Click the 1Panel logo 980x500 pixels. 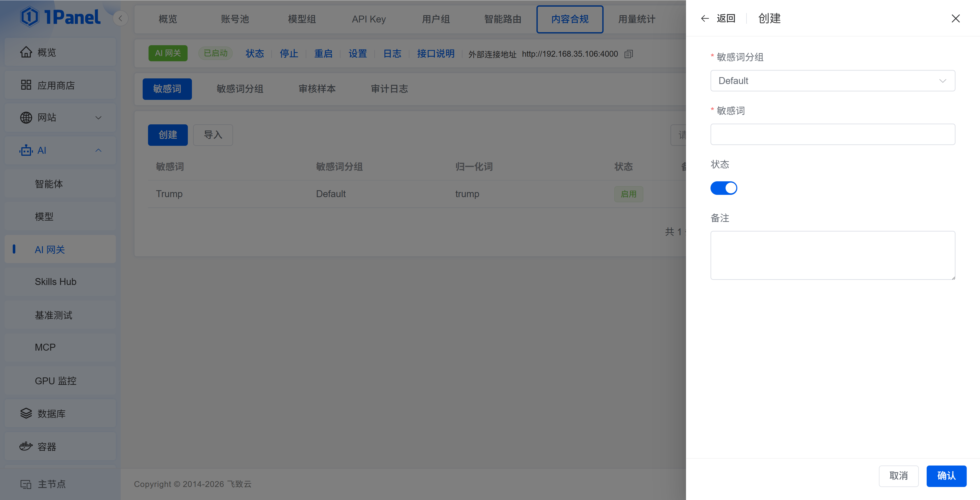pyautogui.click(x=60, y=17)
